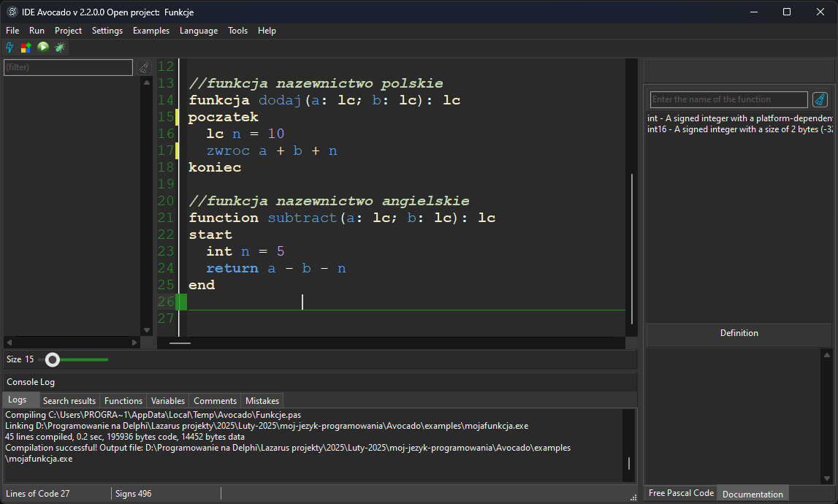Click inside the function name search field
Screen dimensions: 838x504
tap(728, 99)
